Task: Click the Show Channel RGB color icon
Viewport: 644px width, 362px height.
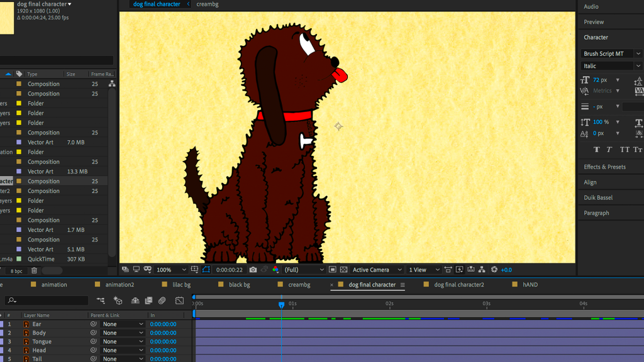Action: [275, 270]
